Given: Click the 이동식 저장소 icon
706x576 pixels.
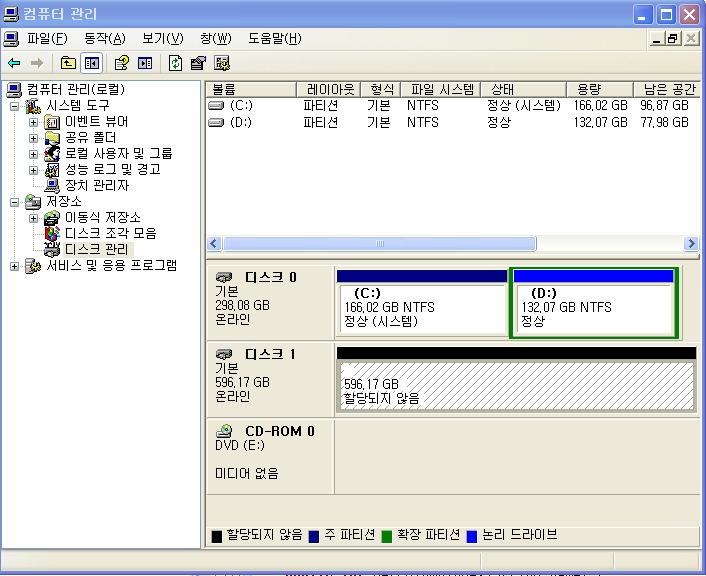Looking at the screenshot, I should (52, 218).
